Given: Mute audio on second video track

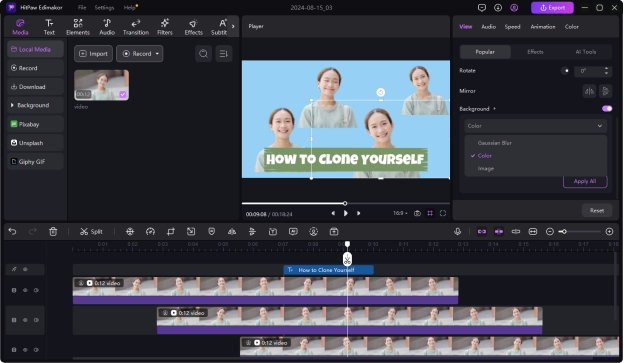Looking at the screenshot, I should (x=36, y=320).
